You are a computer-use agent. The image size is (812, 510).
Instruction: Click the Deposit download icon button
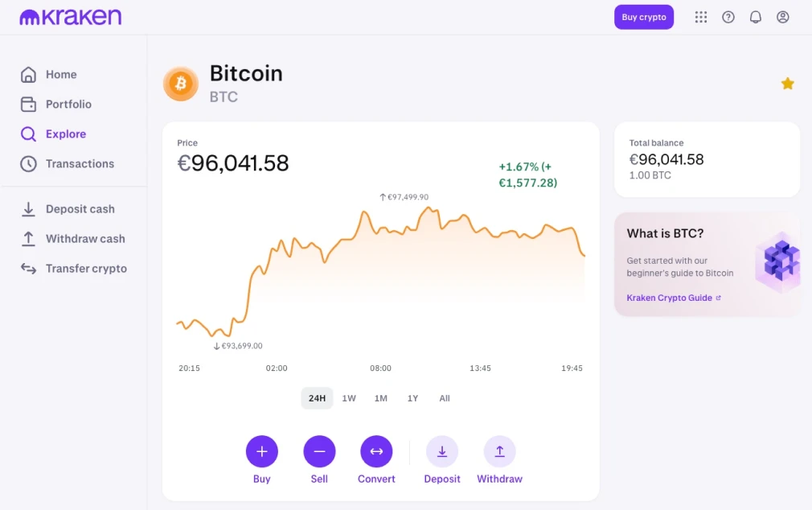click(442, 452)
